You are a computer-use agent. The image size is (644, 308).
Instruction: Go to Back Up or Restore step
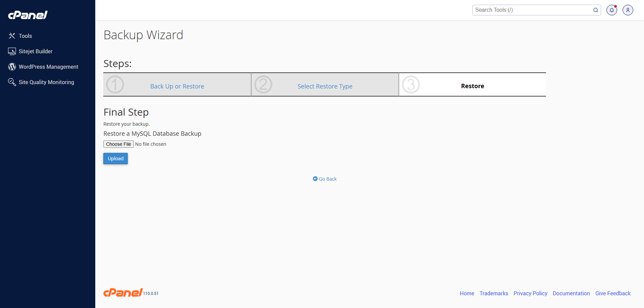(177, 86)
